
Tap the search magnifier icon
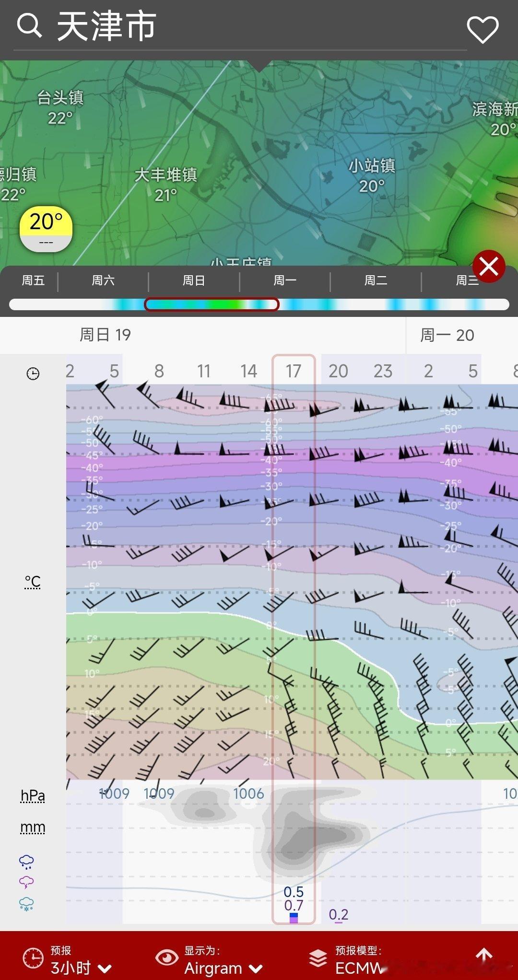coord(29,26)
